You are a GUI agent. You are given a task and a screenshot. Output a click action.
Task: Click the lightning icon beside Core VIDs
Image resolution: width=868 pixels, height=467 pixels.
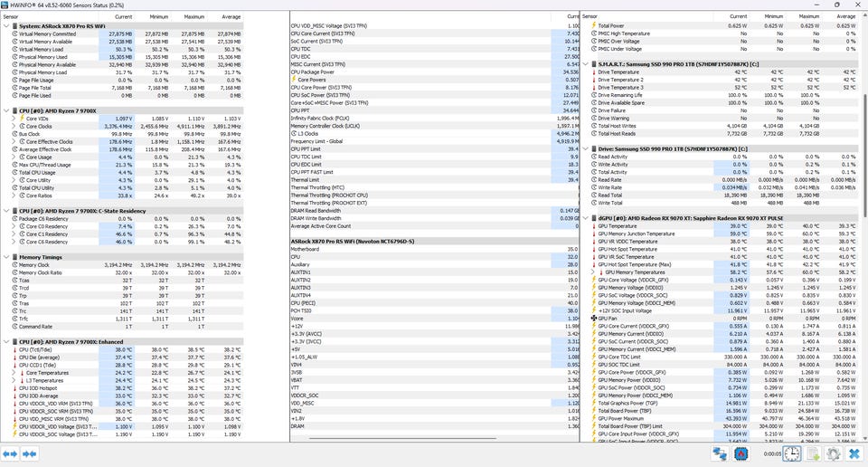point(22,119)
